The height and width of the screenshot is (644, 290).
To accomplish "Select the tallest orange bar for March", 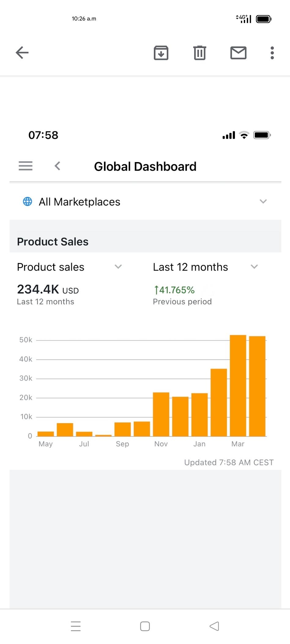I will 238,385.
